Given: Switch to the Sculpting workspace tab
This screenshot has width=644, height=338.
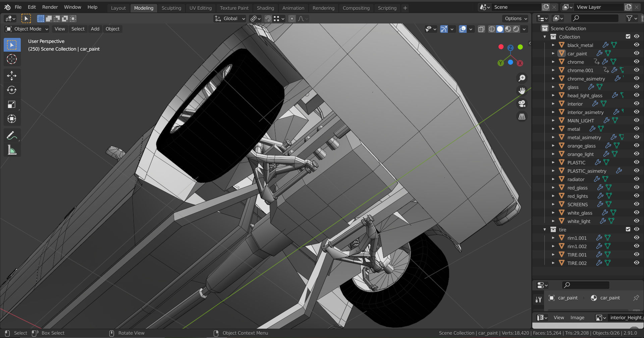Looking at the screenshot, I should coord(171,8).
